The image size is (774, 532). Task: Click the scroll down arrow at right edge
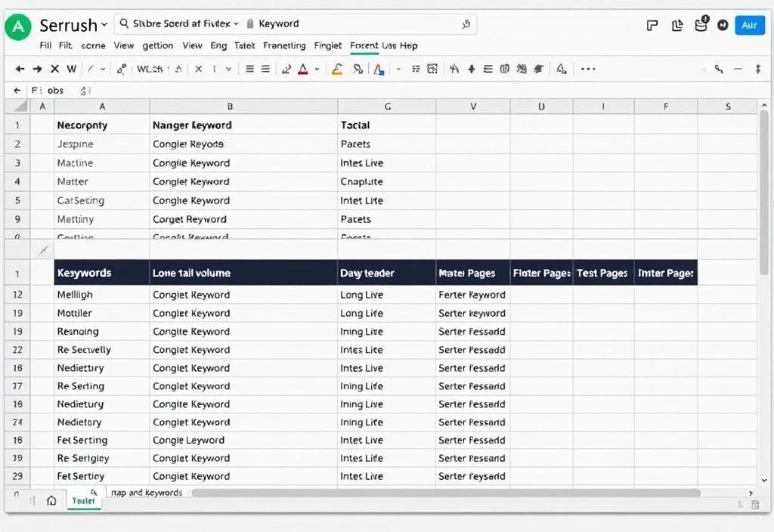click(764, 480)
